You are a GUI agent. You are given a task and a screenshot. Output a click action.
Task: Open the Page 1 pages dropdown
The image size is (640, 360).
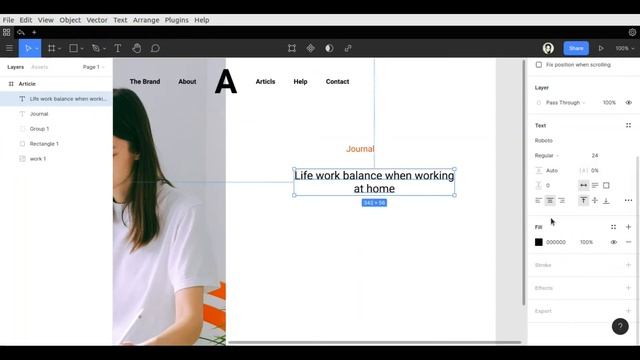pyautogui.click(x=93, y=67)
